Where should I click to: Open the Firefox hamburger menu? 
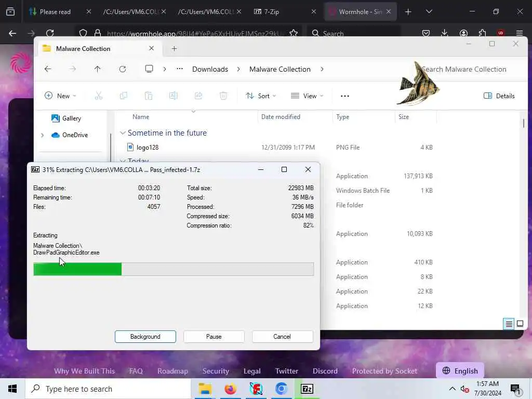[520, 33]
